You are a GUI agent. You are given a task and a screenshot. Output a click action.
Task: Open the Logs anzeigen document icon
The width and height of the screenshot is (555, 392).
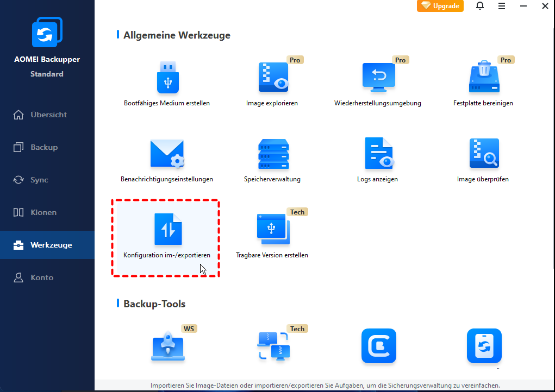(379, 154)
